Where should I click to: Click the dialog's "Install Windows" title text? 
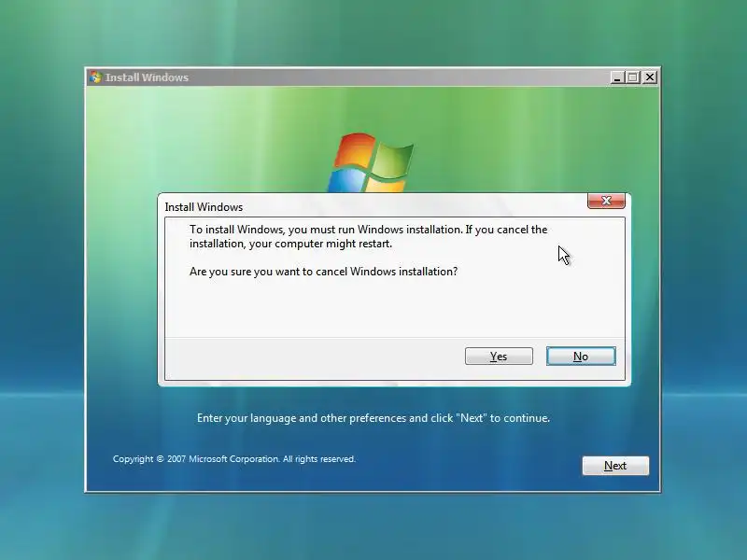point(204,207)
